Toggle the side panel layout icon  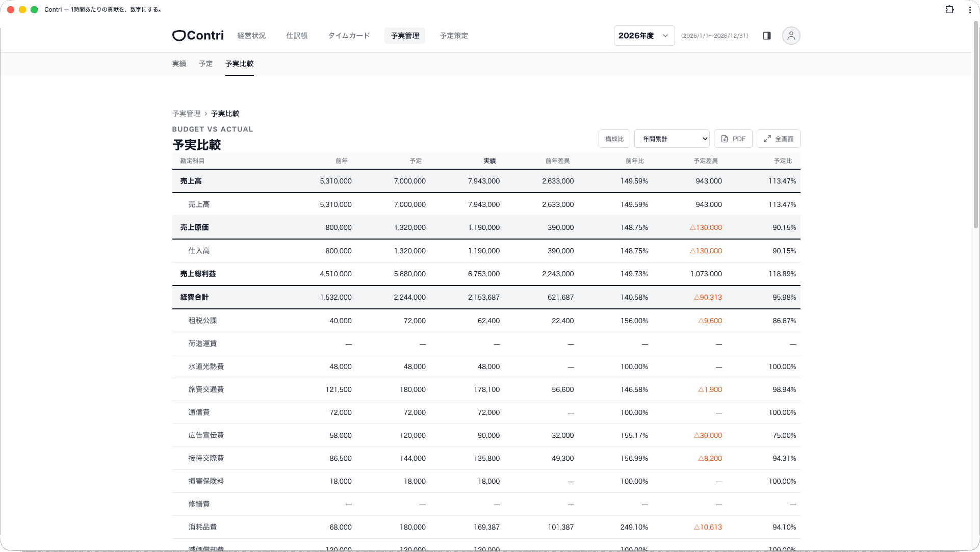(766, 36)
